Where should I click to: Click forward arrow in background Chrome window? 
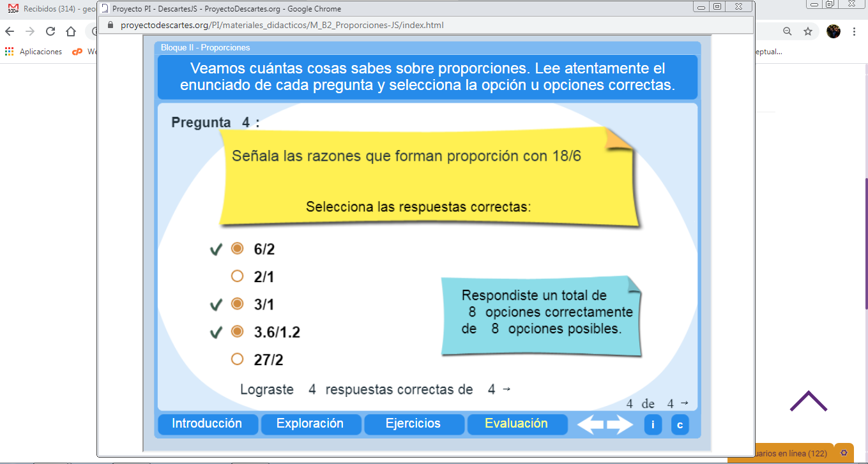coord(30,31)
